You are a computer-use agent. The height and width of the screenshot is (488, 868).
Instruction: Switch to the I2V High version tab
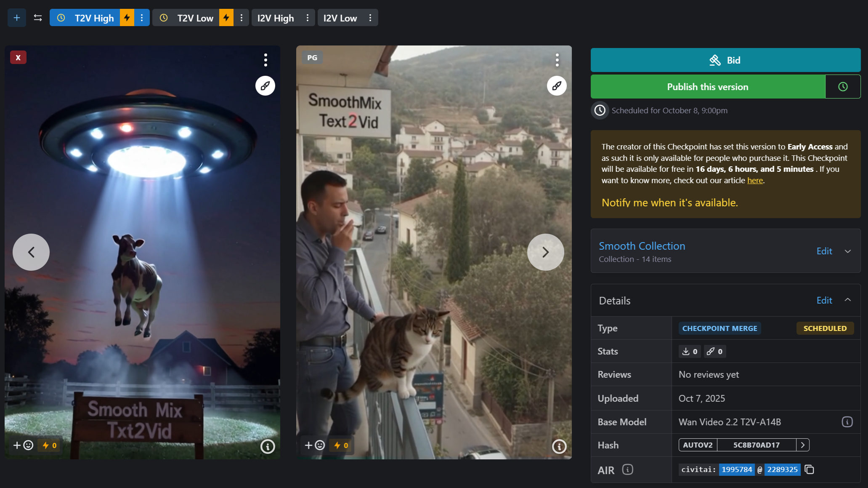[x=276, y=18]
